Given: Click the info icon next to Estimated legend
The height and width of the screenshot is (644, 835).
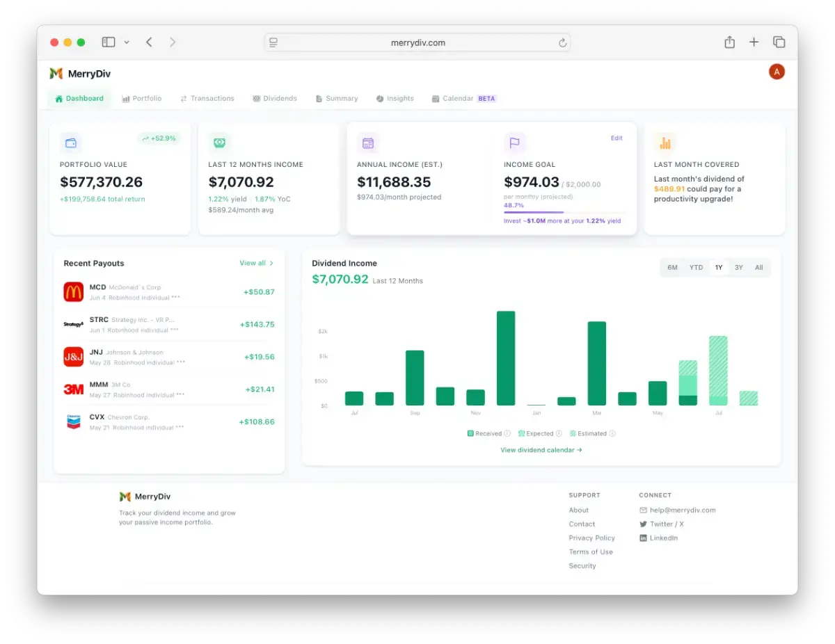Looking at the screenshot, I should 612,433.
